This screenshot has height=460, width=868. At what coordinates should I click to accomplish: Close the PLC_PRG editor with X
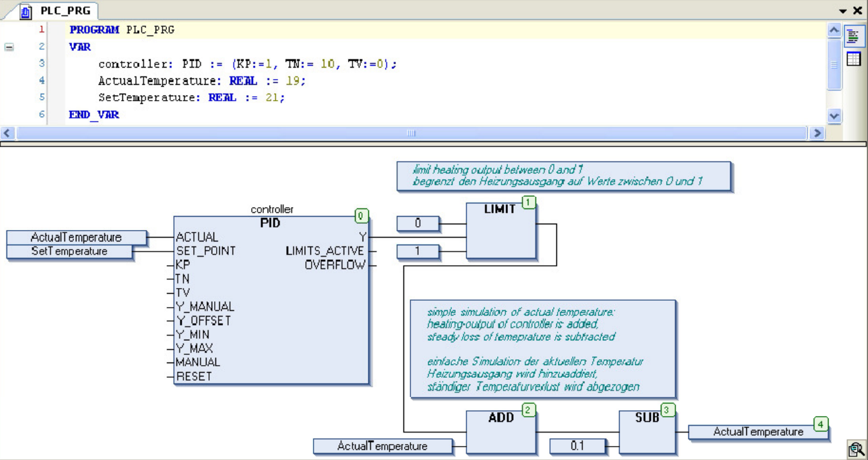click(x=857, y=11)
